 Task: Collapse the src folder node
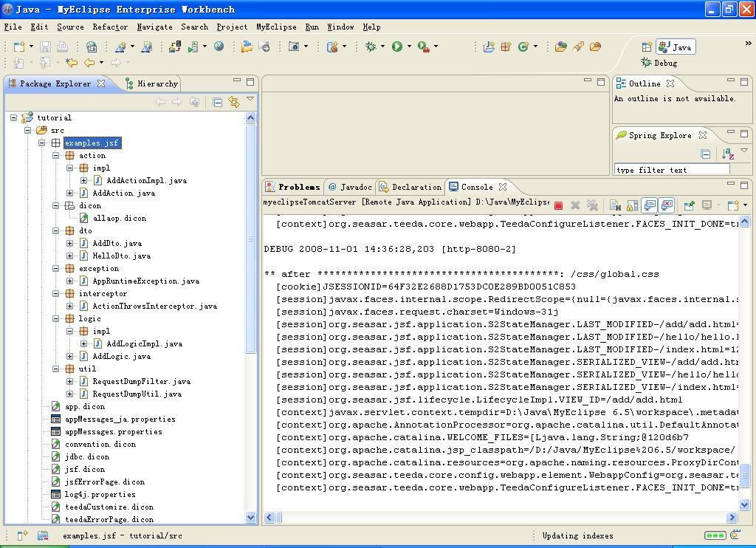point(27,130)
